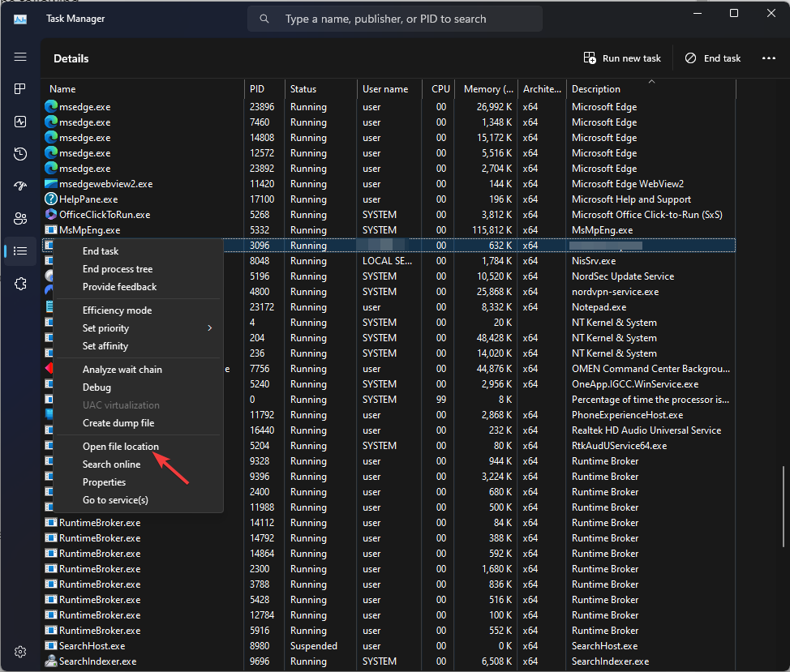This screenshot has height=672, width=790.
Task: Switch to the Performance page
Action: [19, 122]
